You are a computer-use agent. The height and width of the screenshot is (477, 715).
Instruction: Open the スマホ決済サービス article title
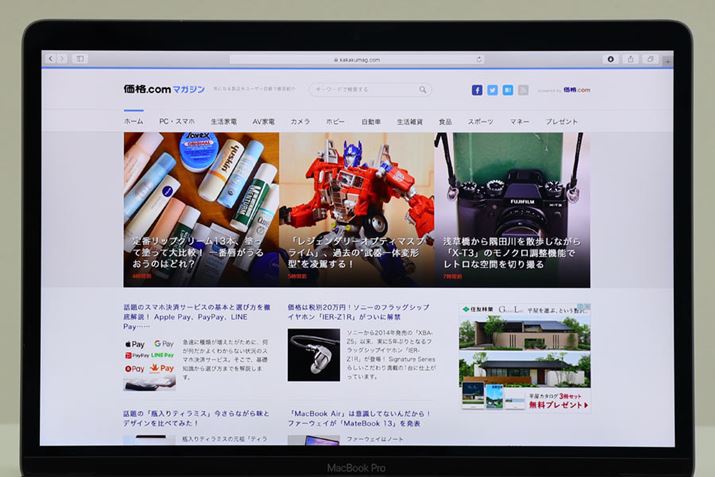[197, 317]
